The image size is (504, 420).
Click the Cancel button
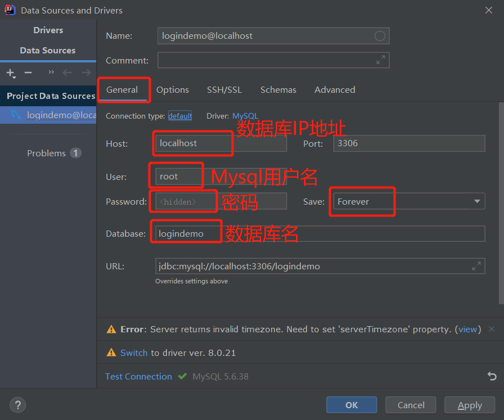[411, 405]
